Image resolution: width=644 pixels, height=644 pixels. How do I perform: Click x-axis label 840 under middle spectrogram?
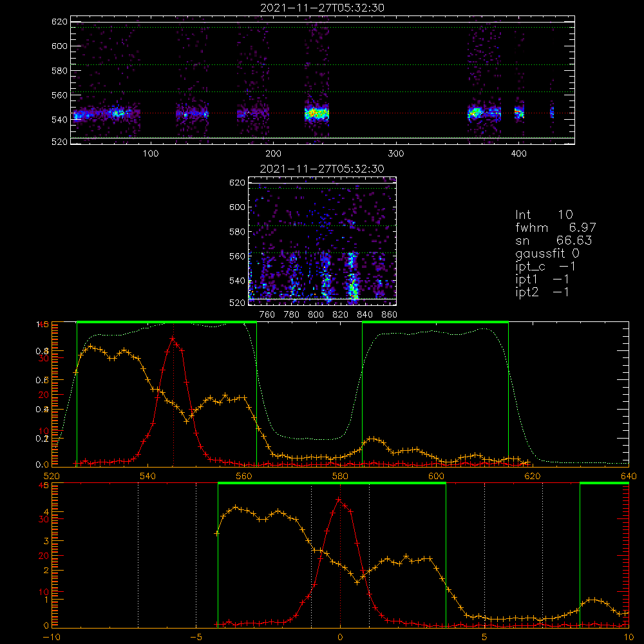click(365, 315)
